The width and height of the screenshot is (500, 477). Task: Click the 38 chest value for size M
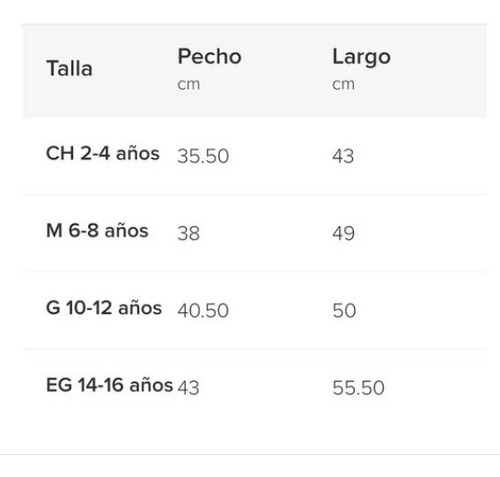click(x=189, y=233)
